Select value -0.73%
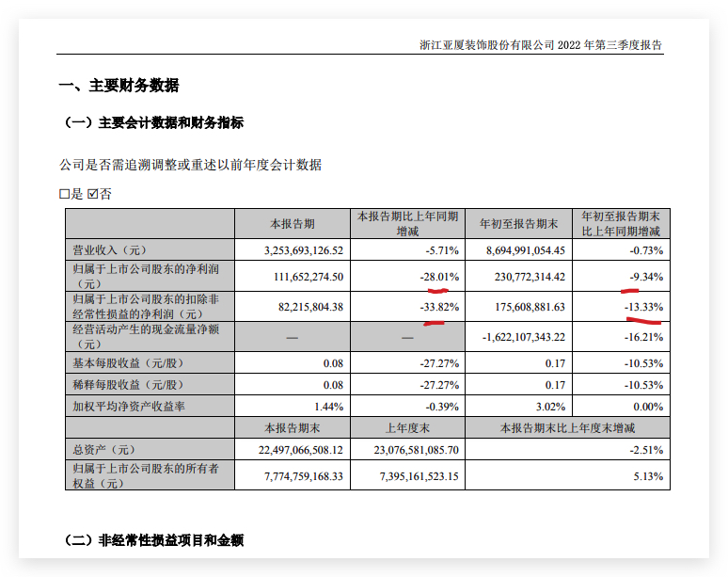Screen dimensions: 728x577 coord(646,250)
